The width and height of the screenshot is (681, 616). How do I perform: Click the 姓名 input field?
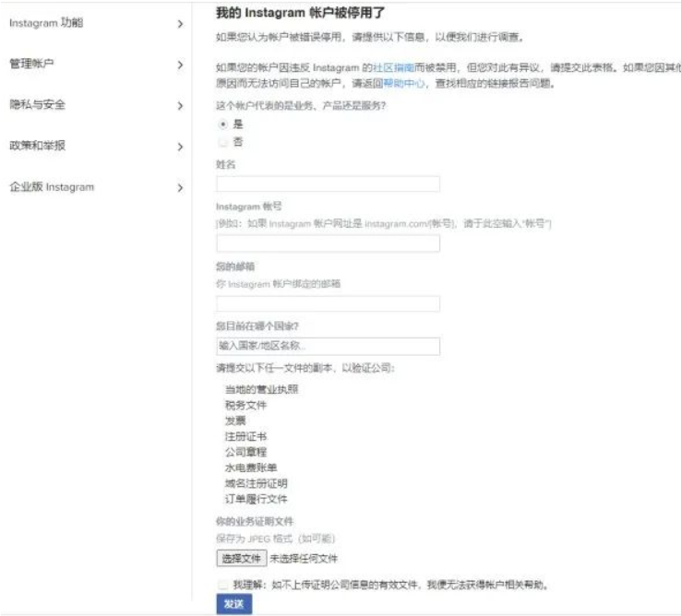328,184
